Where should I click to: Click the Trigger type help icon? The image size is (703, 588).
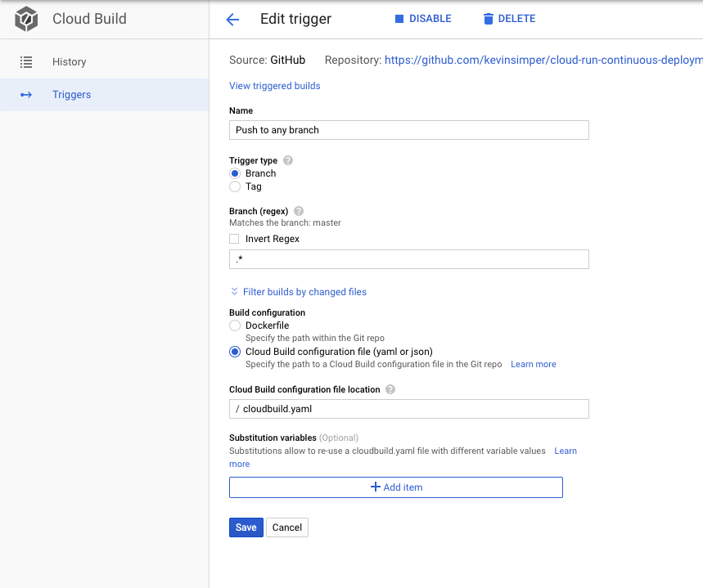(288, 160)
